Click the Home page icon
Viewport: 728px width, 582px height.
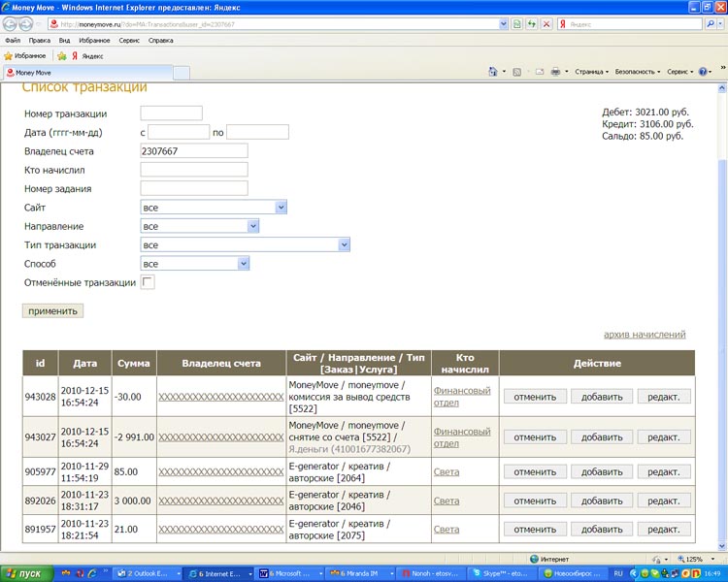pos(492,72)
